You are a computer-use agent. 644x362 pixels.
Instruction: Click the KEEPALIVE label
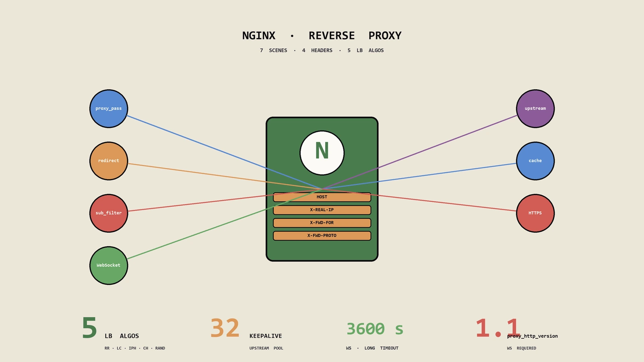pos(266,336)
